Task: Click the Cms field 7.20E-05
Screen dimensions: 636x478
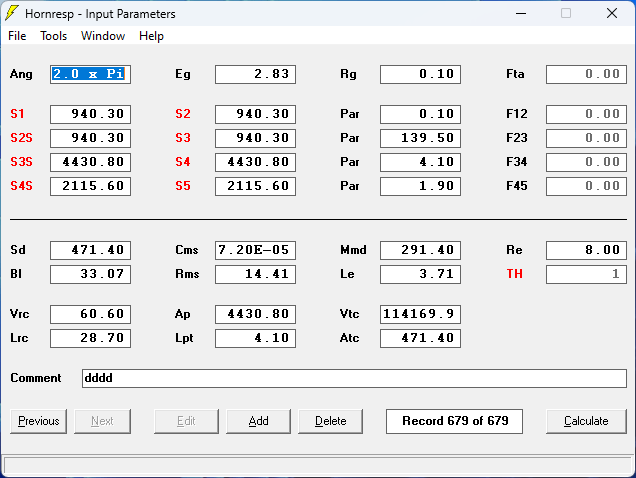Action: [x=256, y=250]
